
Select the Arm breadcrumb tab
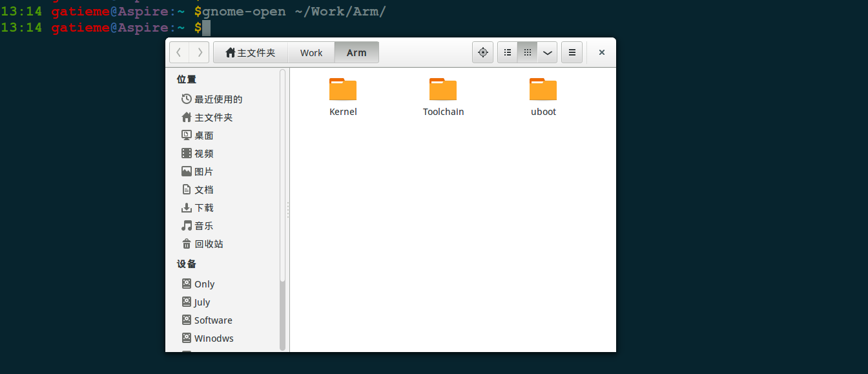pos(356,52)
